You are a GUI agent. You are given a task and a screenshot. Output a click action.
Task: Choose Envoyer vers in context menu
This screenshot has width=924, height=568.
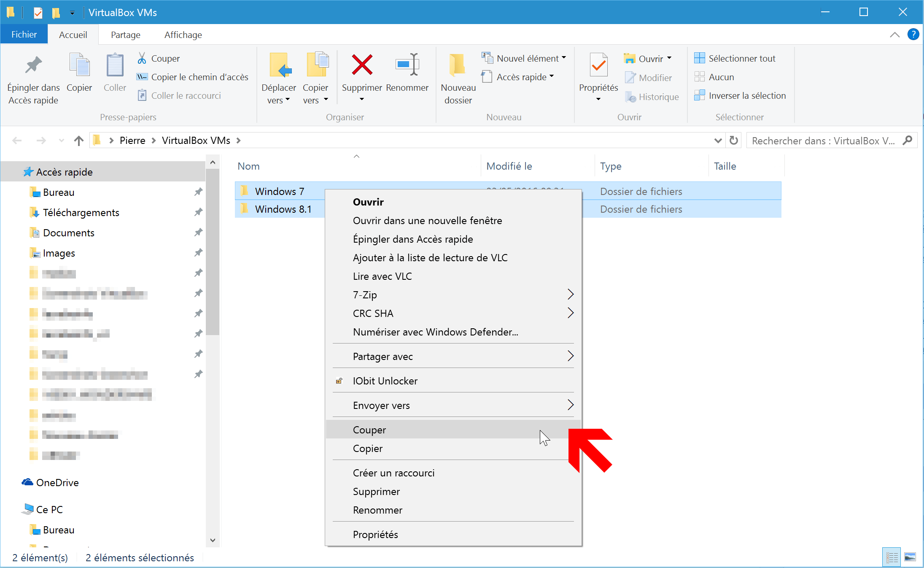click(453, 405)
